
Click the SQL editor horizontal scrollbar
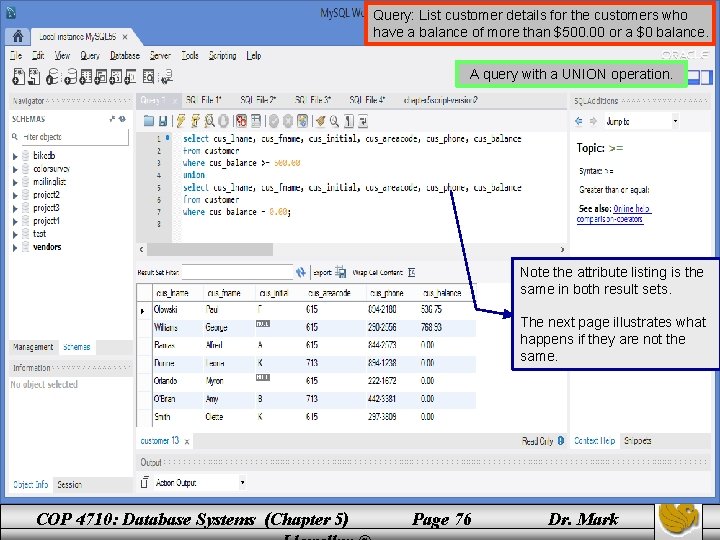[x=210, y=249]
